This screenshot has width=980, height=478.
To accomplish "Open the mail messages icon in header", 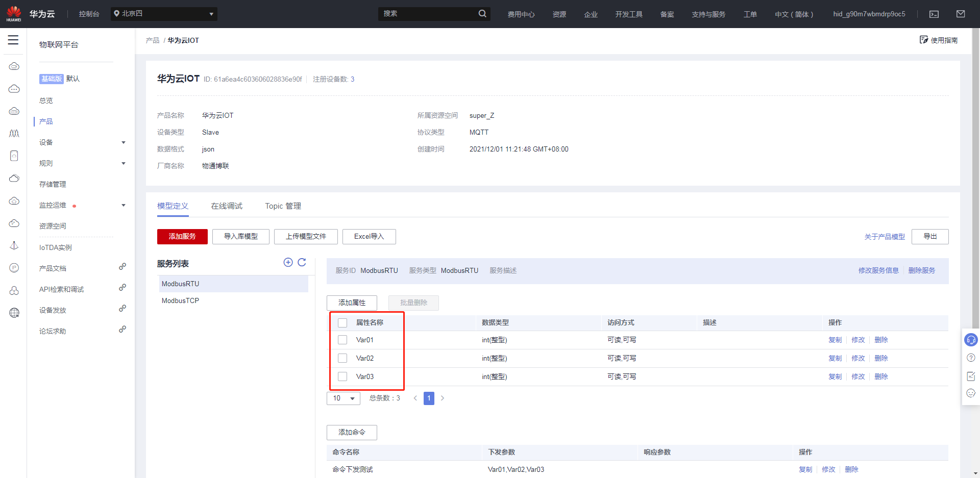I will (x=961, y=14).
